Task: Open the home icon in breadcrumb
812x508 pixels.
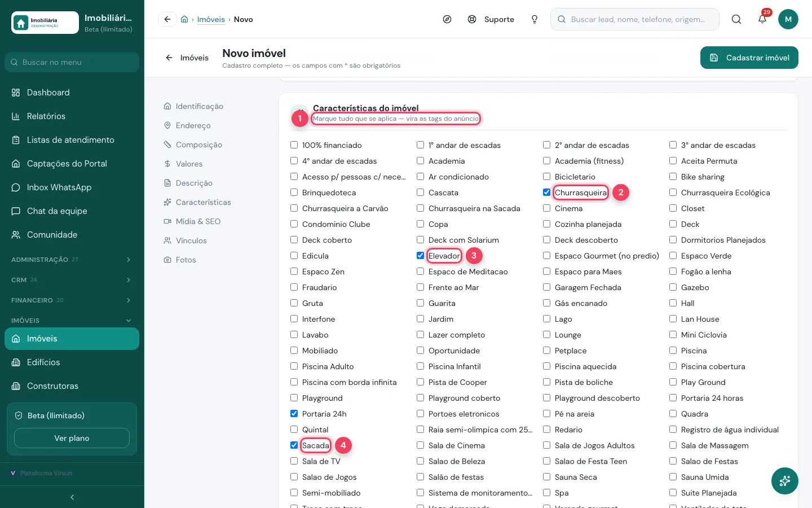Action: coord(184,19)
